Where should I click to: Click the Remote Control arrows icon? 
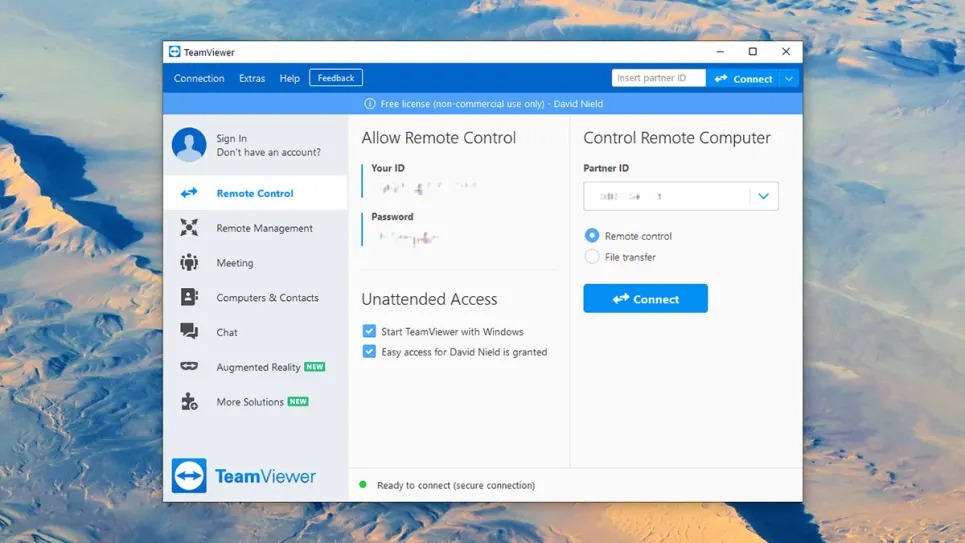point(189,193)
